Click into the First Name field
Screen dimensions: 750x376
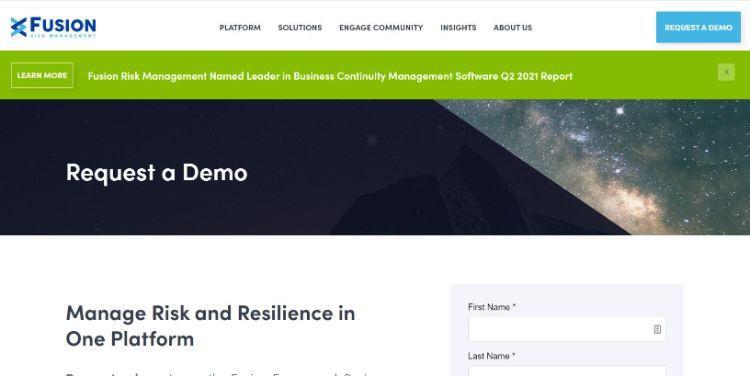click(567, 329)
